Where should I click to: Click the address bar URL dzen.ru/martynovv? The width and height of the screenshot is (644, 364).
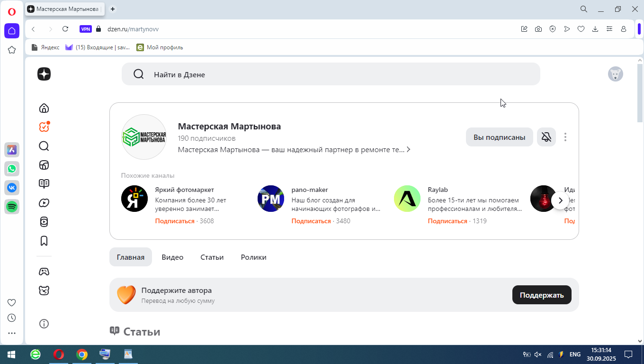133,29
